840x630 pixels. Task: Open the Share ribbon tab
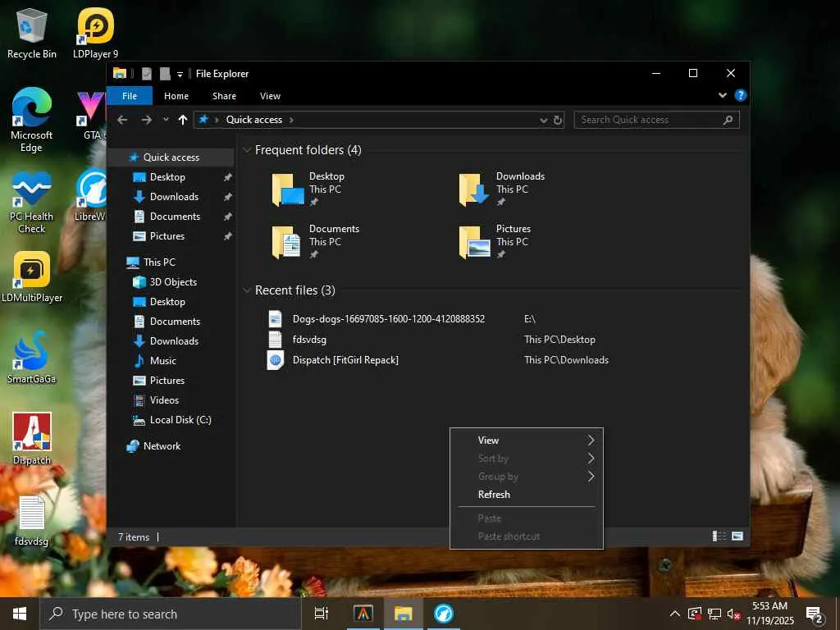click(224, 96)
